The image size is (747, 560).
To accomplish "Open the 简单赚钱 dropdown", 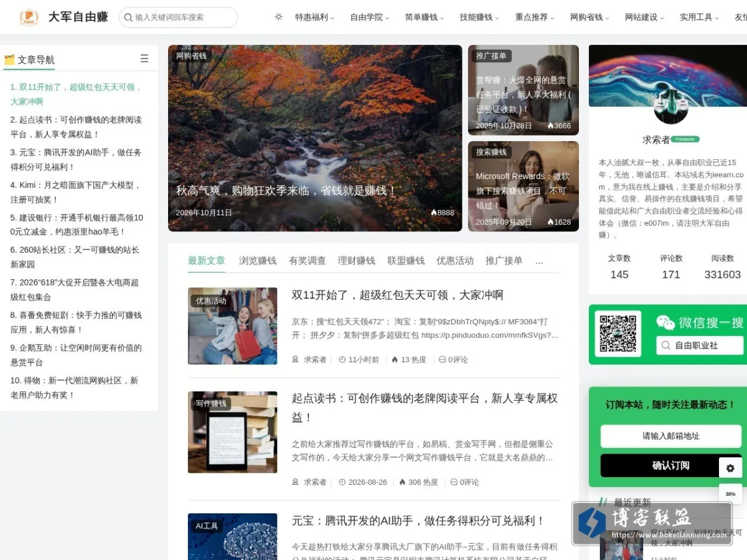I will [424, 17].
